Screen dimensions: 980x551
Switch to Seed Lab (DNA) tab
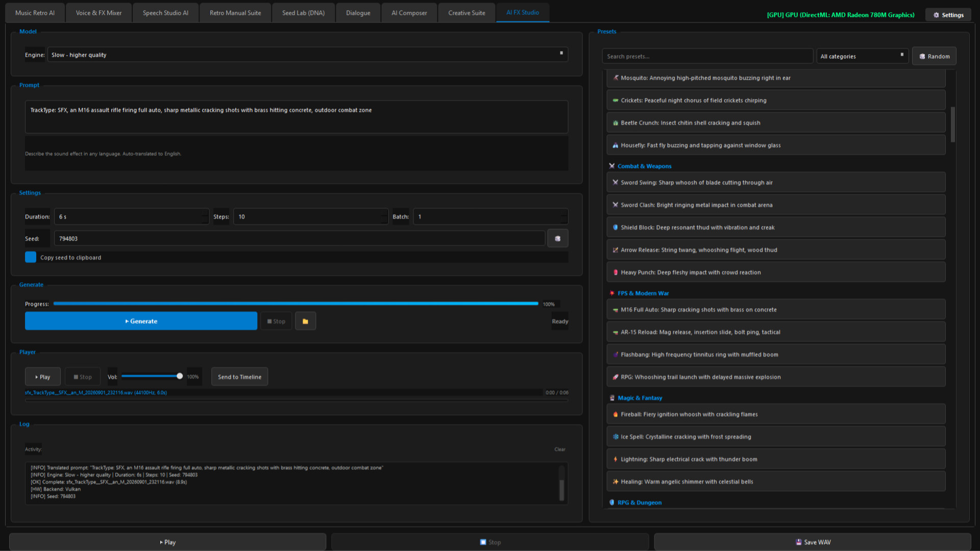[x=303, y=13]
